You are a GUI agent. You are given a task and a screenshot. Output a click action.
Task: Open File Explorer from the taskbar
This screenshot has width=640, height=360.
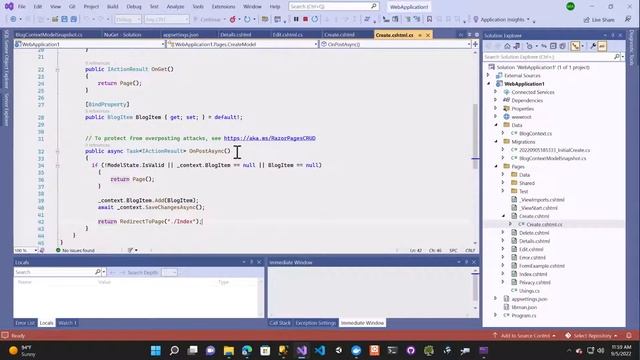(x=229, y=350)
